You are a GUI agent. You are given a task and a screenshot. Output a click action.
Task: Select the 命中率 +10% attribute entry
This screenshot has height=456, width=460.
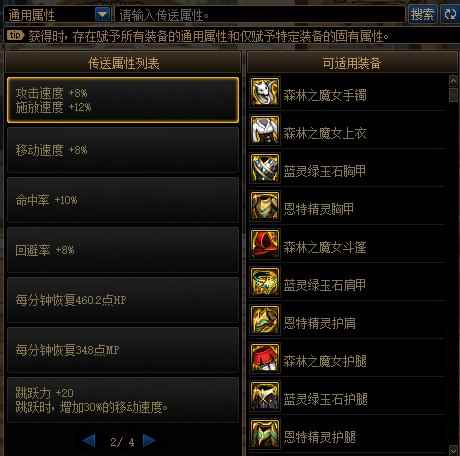point(123,200)
